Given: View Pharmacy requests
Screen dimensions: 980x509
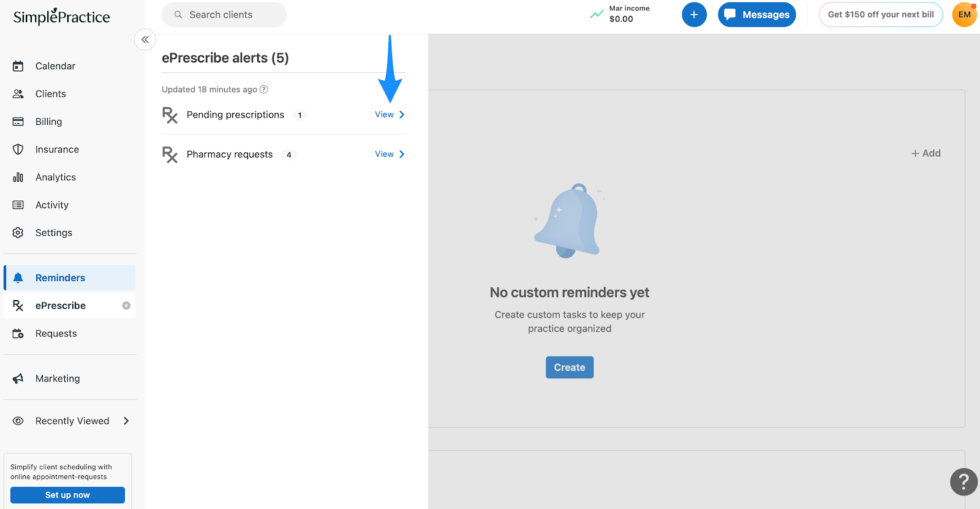Looking at the screenshot, I should click(x=385, y=154).
